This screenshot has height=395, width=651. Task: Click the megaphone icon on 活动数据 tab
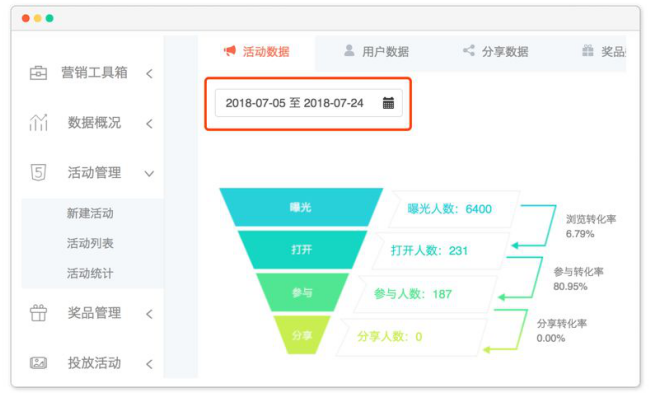(x=230, y=51)
